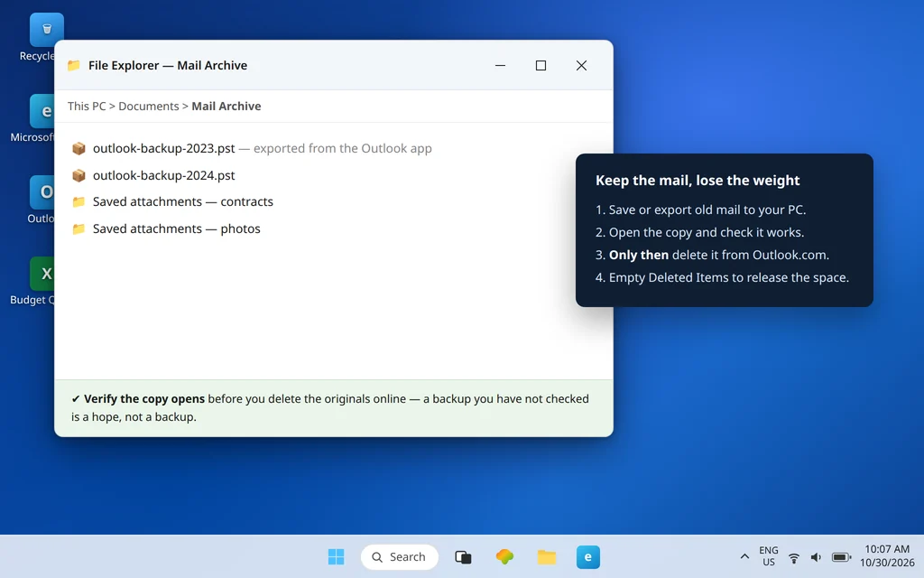Open File Explorer from the taskbar
Image resolution: width=924 pixels, height=578 pixels.
(546, 556)
